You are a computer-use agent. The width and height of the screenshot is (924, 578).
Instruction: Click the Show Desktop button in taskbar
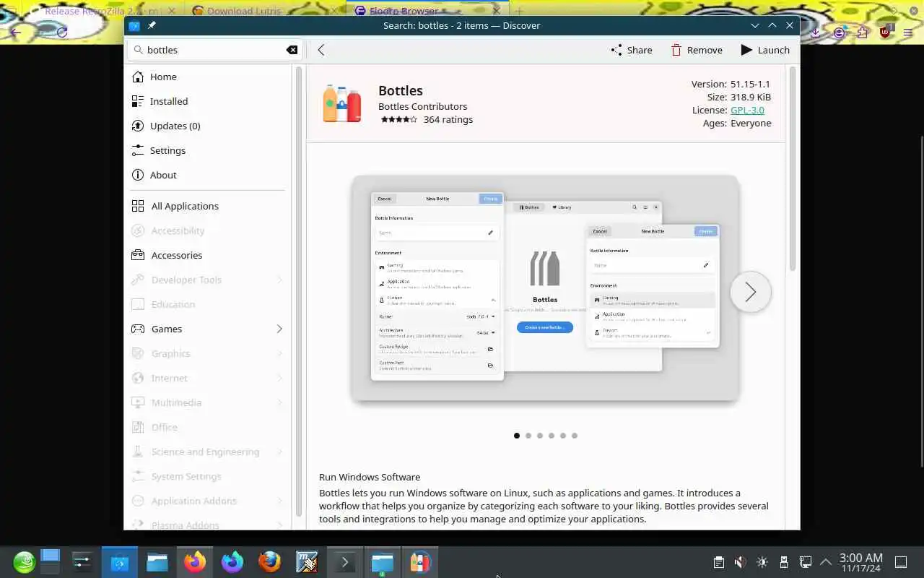[x=901, y=561]
